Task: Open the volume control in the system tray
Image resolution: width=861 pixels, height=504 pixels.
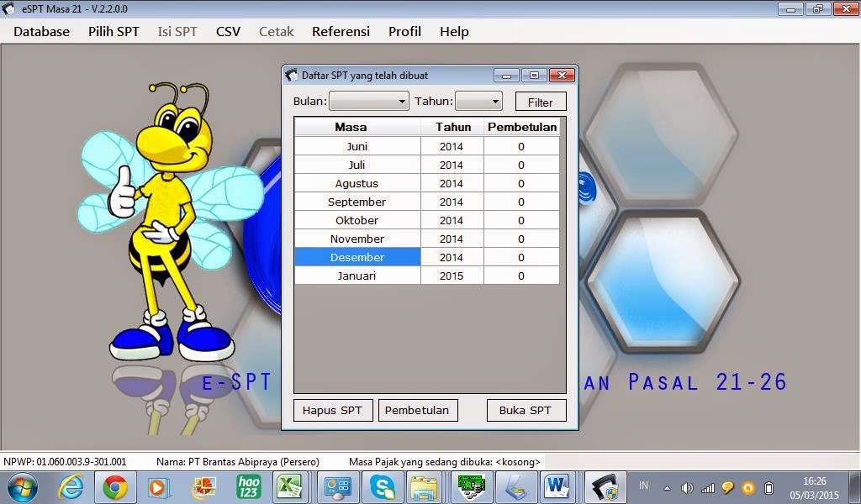Action: [687, 486]
